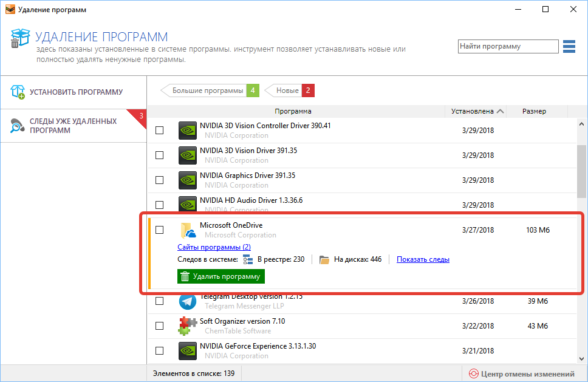Click the scrollbar up arrow
Image resolution: width=588 pixels, height=382 pixels.
click(582, 124)
